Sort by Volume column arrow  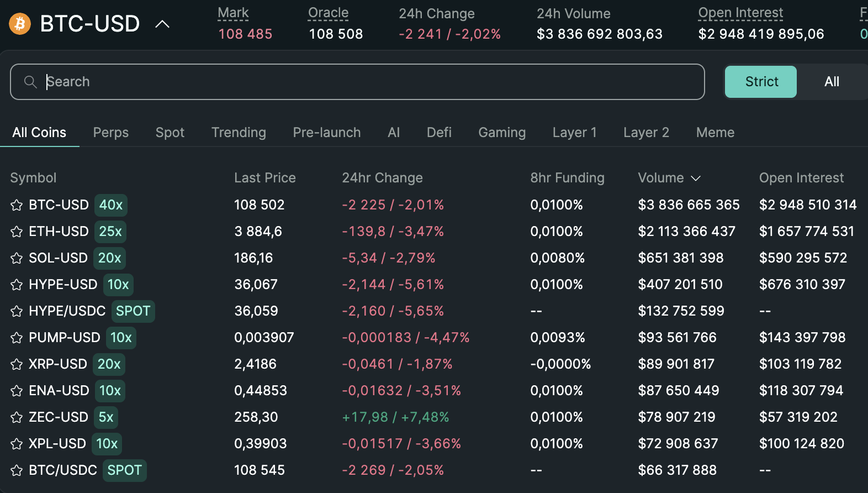coord(696,178)
